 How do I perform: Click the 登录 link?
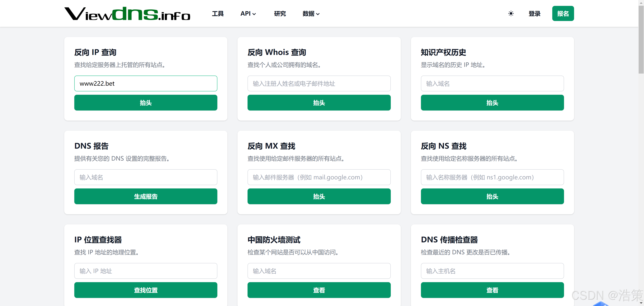[534, 14]
